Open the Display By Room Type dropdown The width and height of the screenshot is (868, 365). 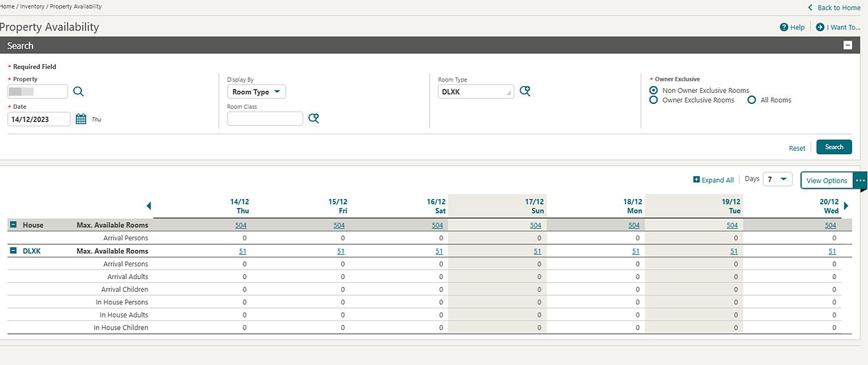point(256,92)
